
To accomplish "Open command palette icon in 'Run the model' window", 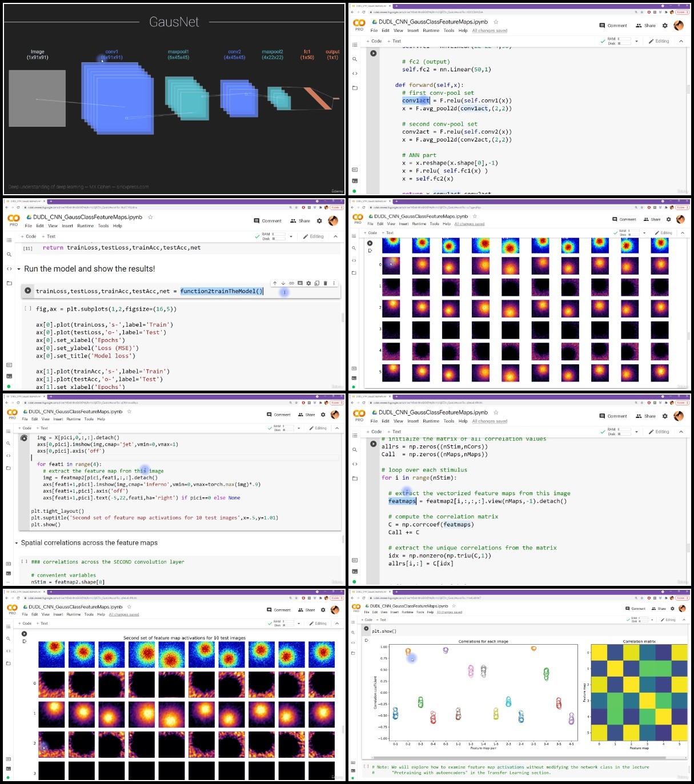I will pos(9,365).
